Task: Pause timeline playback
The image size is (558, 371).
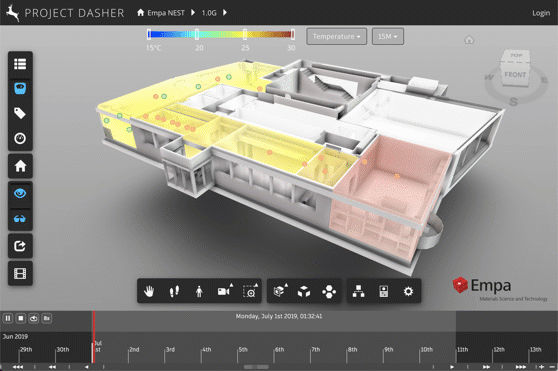Action: (8, 318)
